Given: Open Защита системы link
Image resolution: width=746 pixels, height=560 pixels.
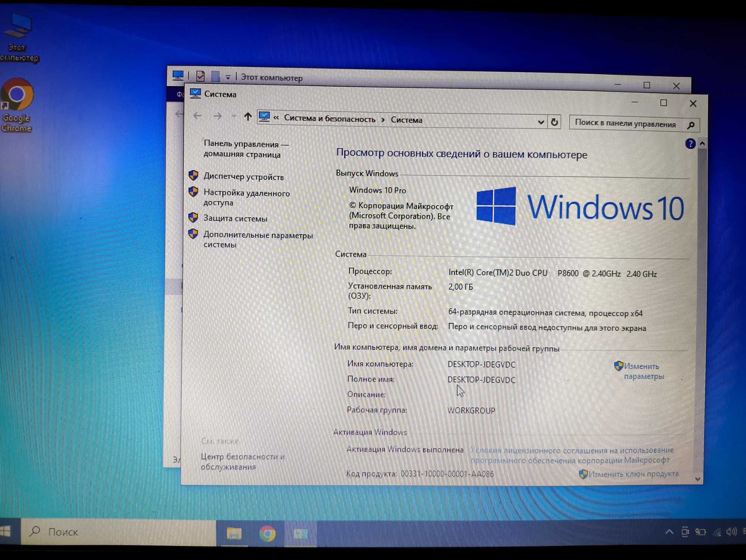Looking at the screenshot, I should (x=235, y=218).
